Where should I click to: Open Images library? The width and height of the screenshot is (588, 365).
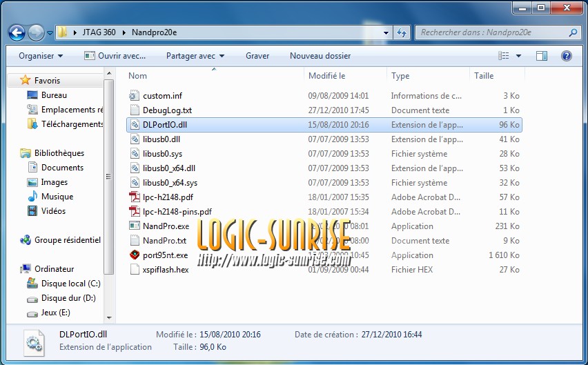[x=48, y=182]
